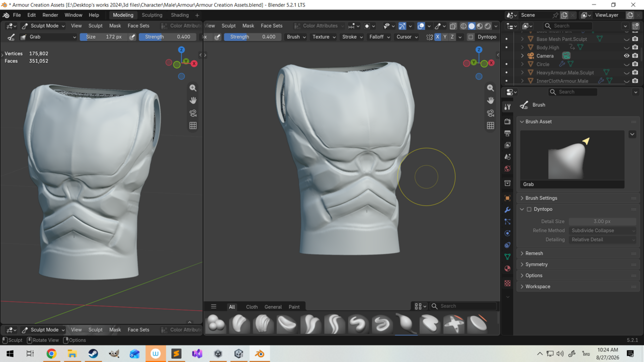
Task: Select the blue-underlined active brush thumbnail
Action: pyautogui.click(x=406, y=324)
